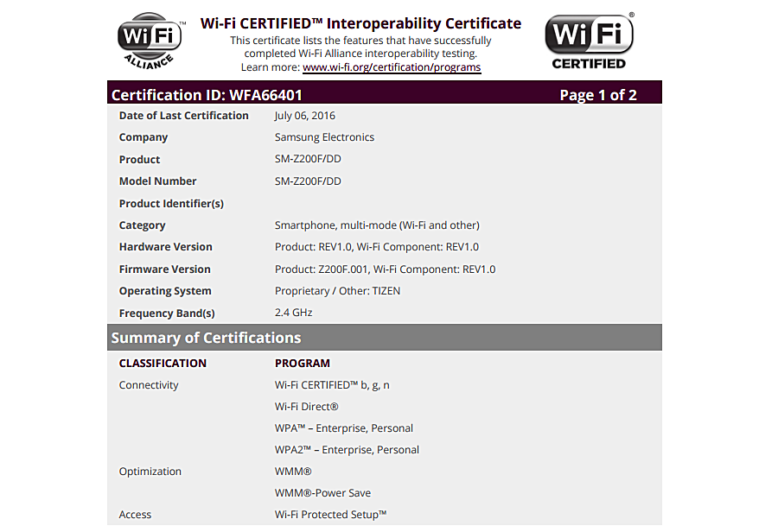Select the WMM program entry
The height and width of the screenshot is (532, 778).
[293, 472]
